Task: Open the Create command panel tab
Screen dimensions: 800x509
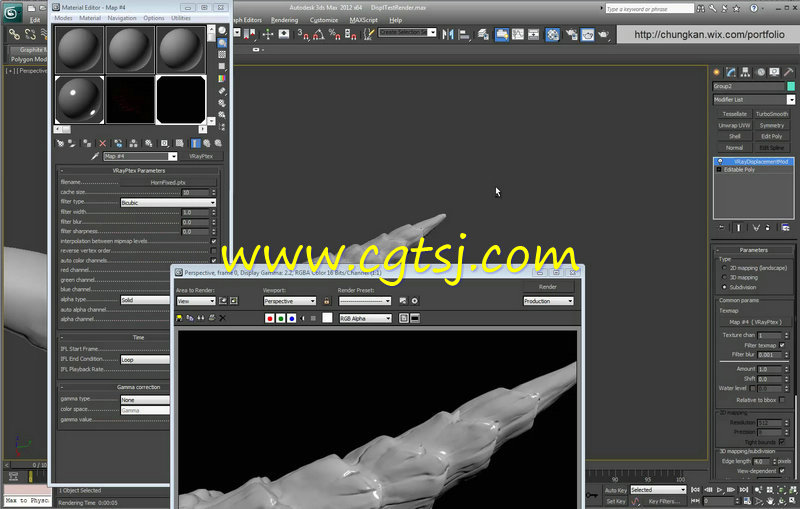Action: [717, 72]
